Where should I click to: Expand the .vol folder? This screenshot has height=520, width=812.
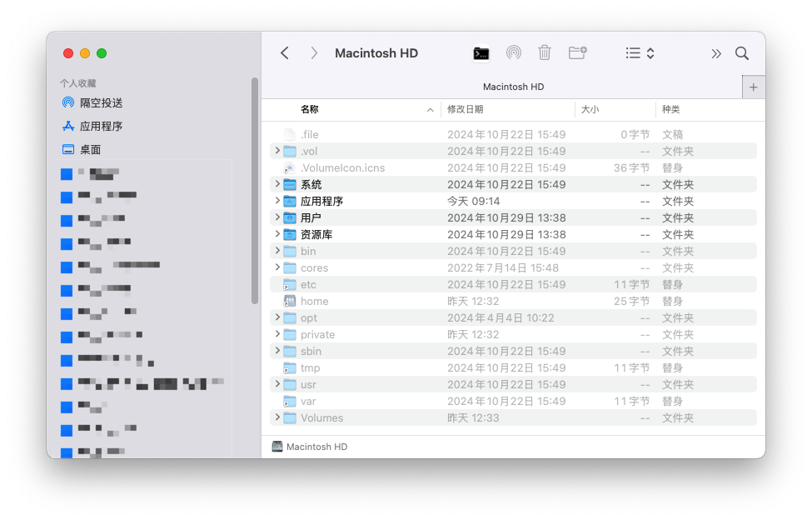tap(277, 151)
